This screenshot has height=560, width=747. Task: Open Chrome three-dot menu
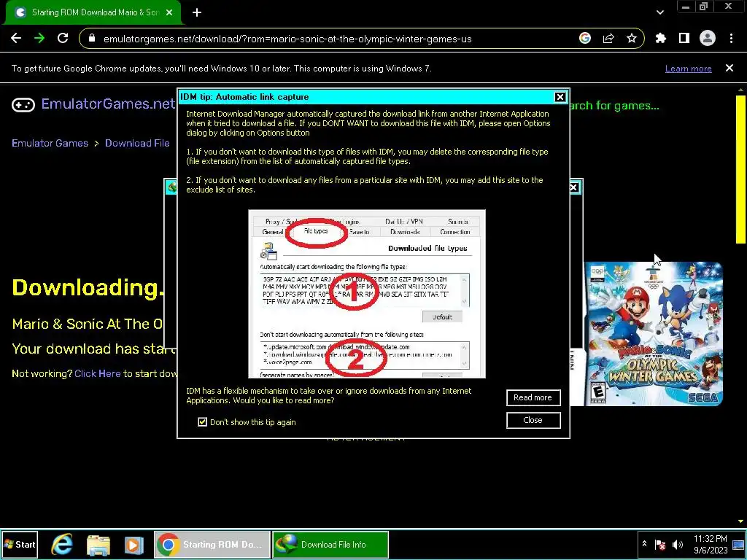(x=731, y=39)
